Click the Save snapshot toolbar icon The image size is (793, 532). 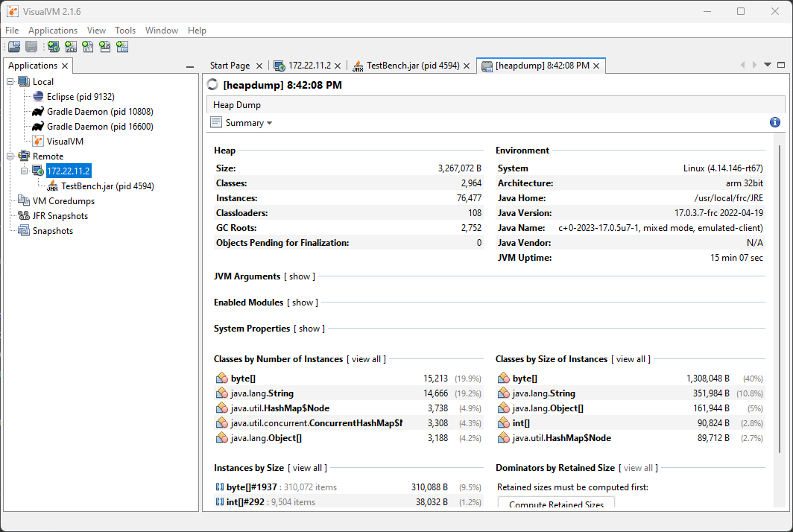tap(30, 46)
